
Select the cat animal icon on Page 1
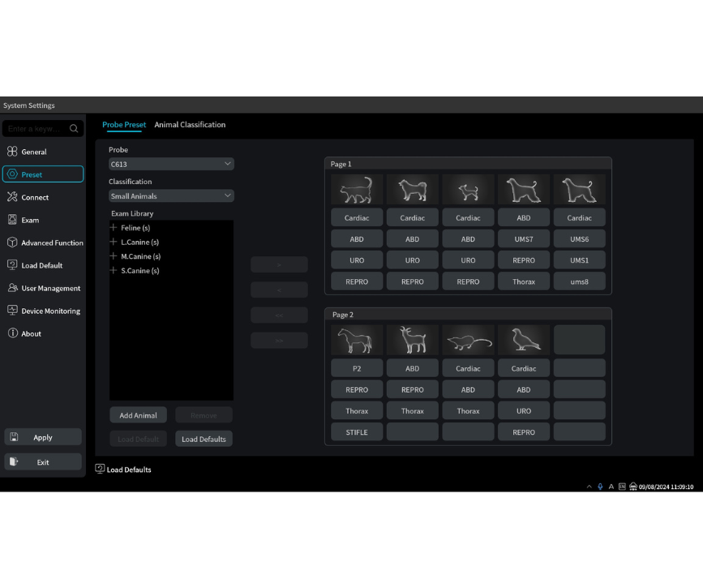coord(357,191)
